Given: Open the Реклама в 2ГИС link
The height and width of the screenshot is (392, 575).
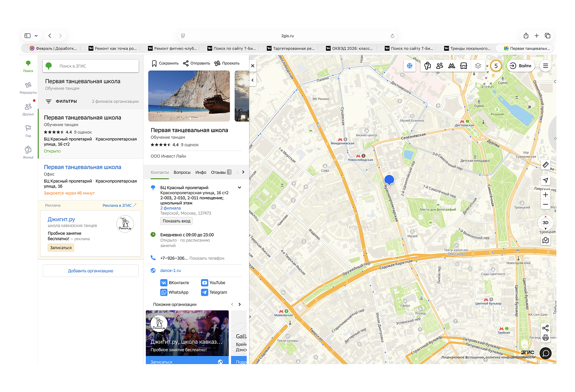Looking at the screenshot, I should tap(120, 206).
